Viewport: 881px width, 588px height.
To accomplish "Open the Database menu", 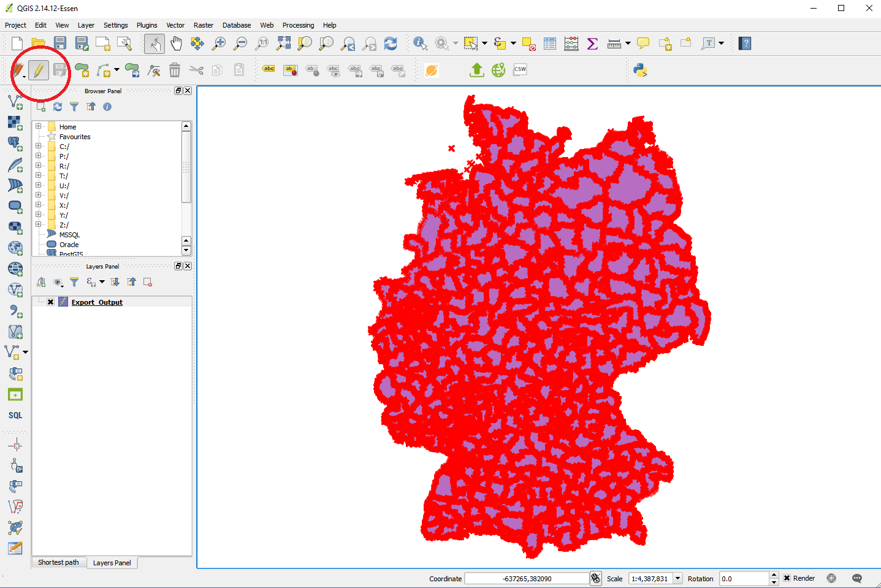I will point(237,25).
